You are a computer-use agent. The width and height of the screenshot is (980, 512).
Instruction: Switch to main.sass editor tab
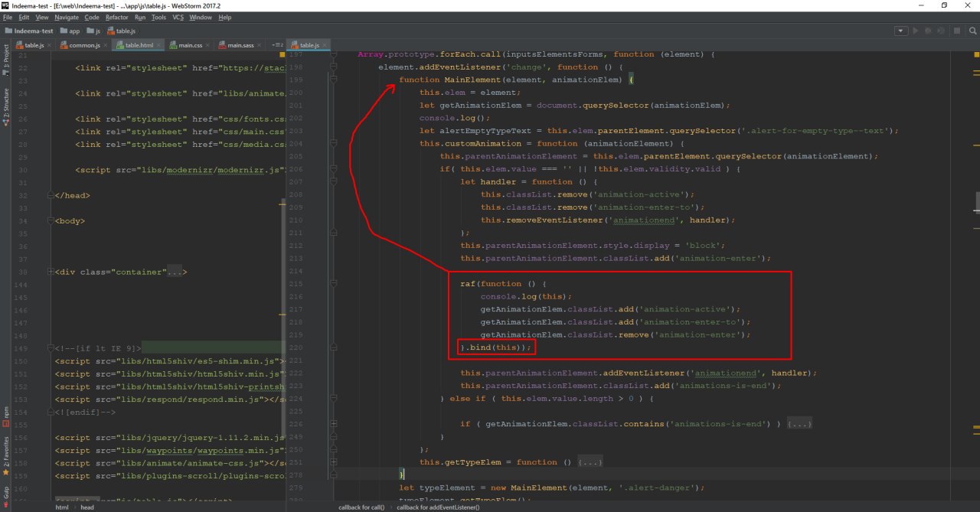(241, 45)
